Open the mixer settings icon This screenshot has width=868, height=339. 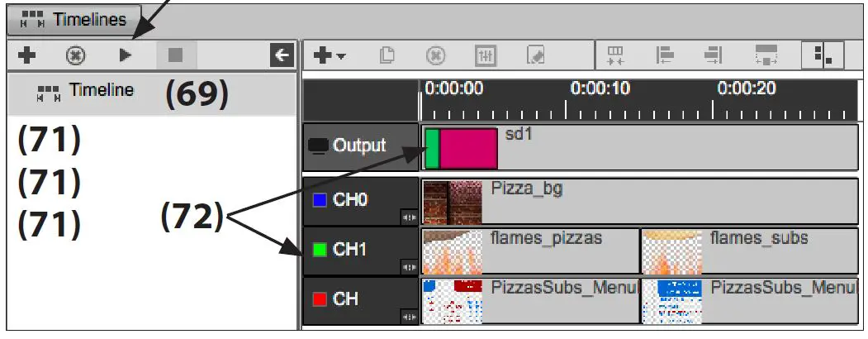point(486,55)
